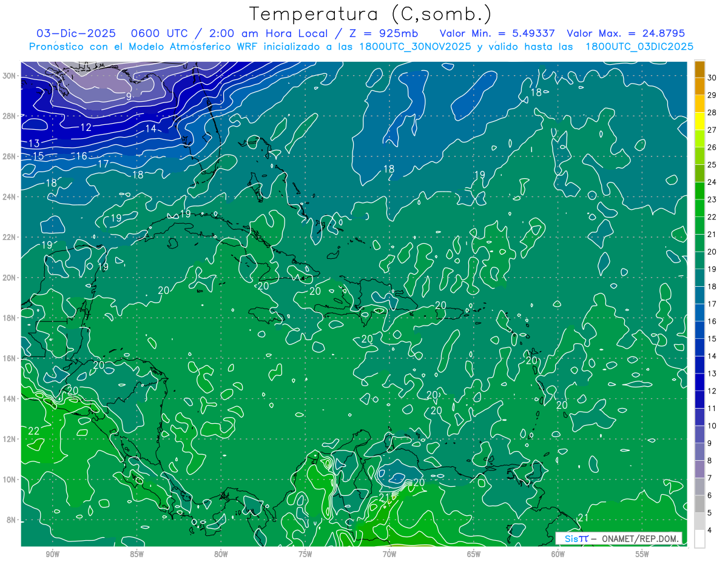Click the "16N" latitude label
728x562 pixels.
coord(10,358)
